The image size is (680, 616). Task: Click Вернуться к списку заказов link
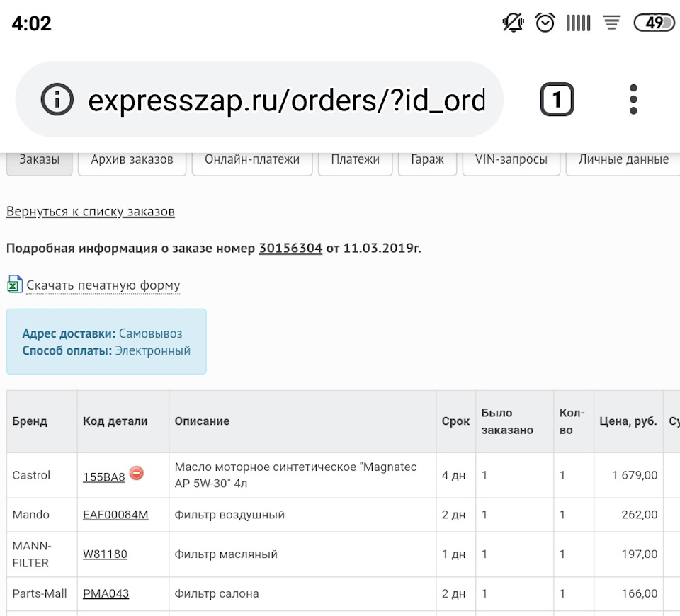pyautogui.click(x=90, y=211)
